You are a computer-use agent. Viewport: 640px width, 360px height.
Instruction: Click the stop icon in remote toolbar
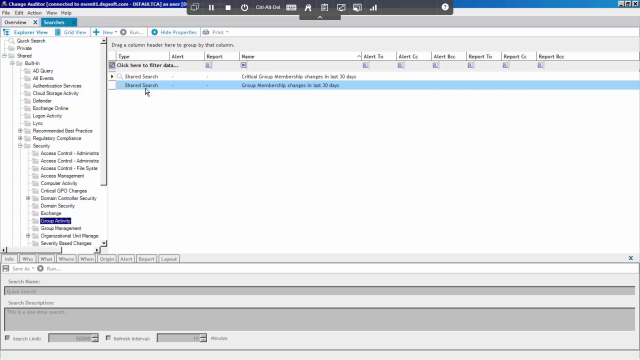tap(228, 7)
